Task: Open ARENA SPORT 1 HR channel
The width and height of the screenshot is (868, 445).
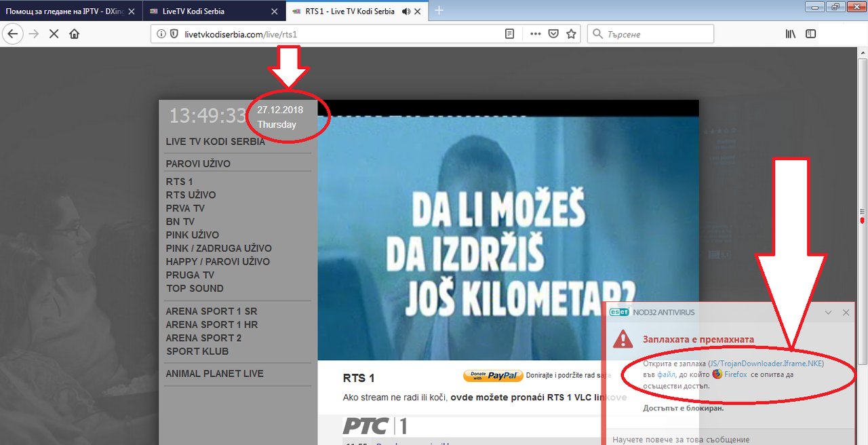Action: [x=212, y=324]
